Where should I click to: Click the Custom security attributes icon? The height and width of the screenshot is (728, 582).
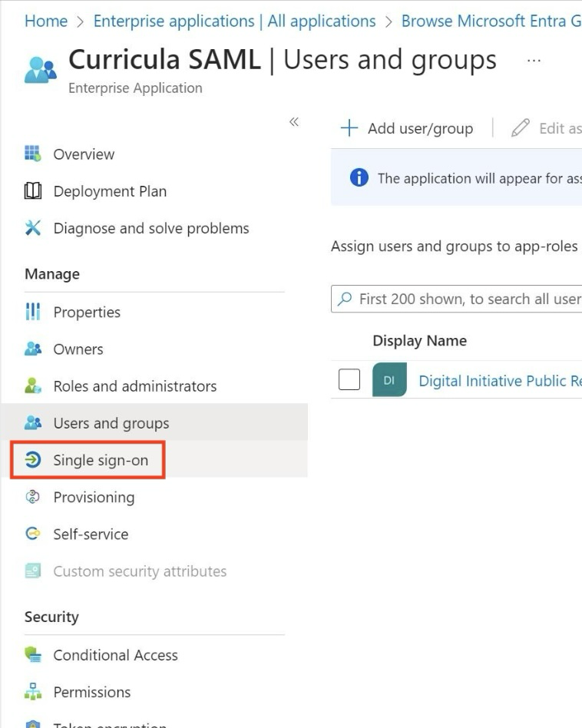(x=32, y=571)
